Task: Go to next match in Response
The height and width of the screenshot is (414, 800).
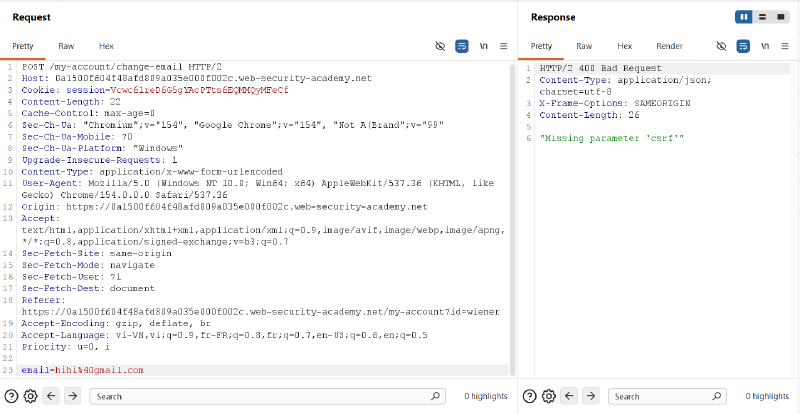Action: pos(590,396)
